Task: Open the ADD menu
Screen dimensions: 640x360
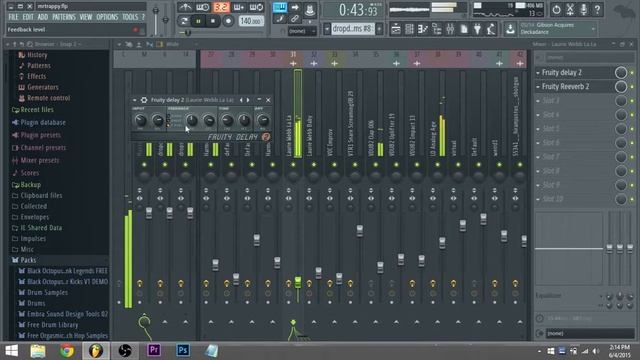Action: (42, 17)
